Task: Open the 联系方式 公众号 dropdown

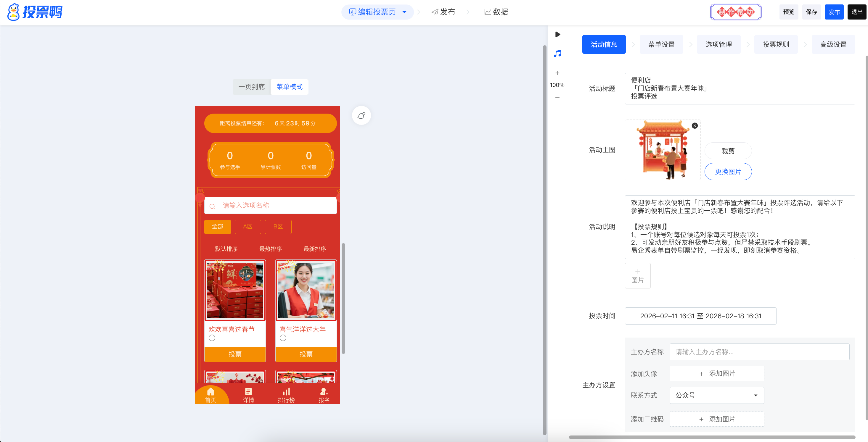Action: tap(716, 395)
